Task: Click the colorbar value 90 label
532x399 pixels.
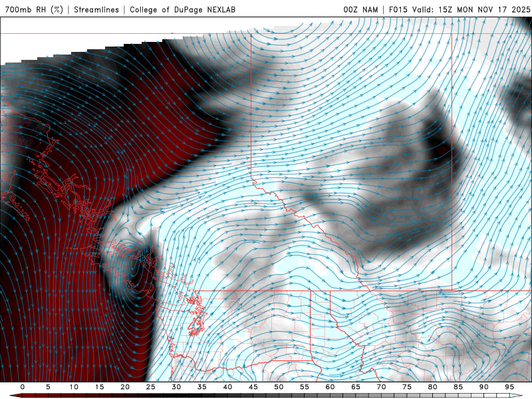Action: coord(484,387)
